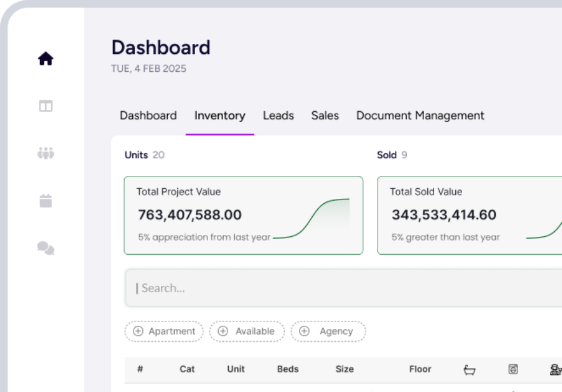This screenshot has height=392, width=562.
Task: Click the bathtub column icon in the table header
Action: coord(469,369)
